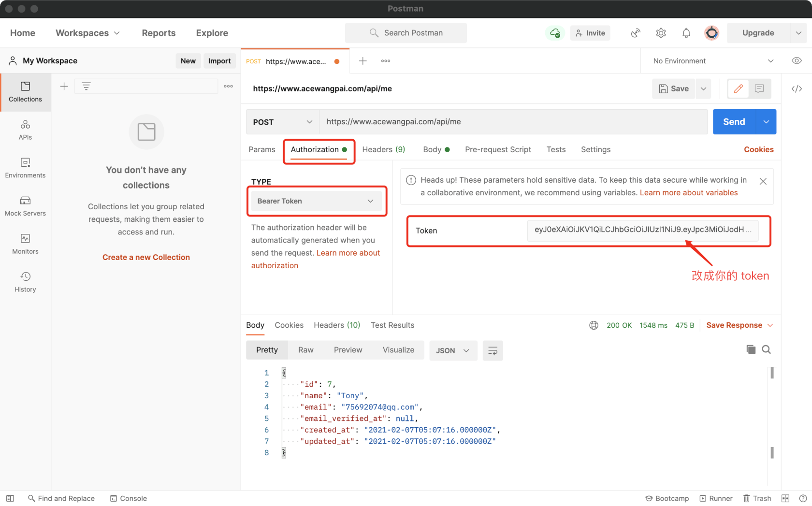Click the plus icon to create collection

click(64, 87)
